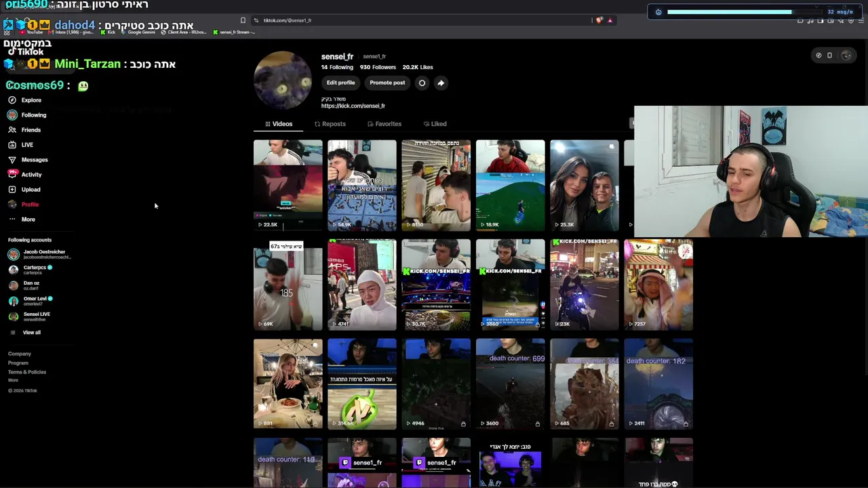Click the Edit profile button
The image size is (868, 488).
tap(340, 83)
